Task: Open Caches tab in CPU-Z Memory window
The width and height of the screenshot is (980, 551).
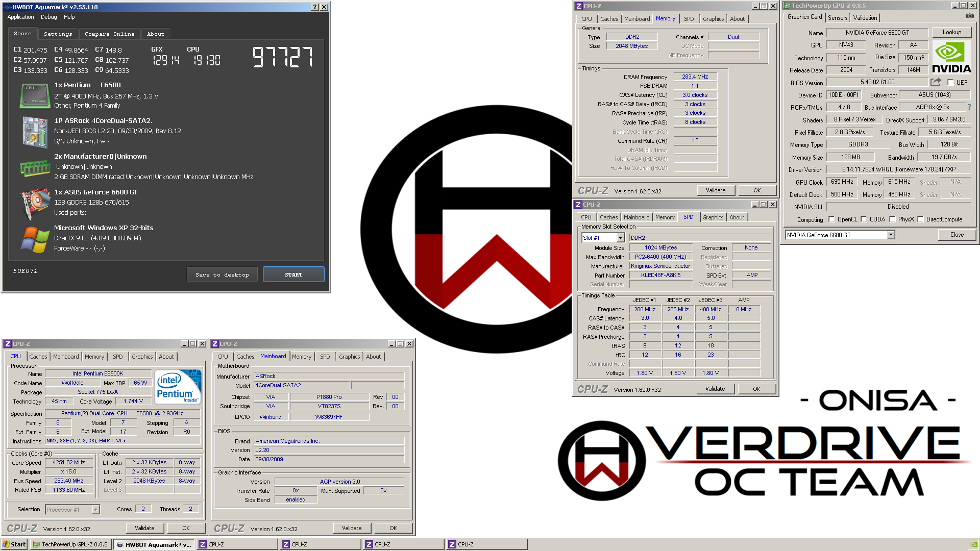Action: (x=609, y=19)
